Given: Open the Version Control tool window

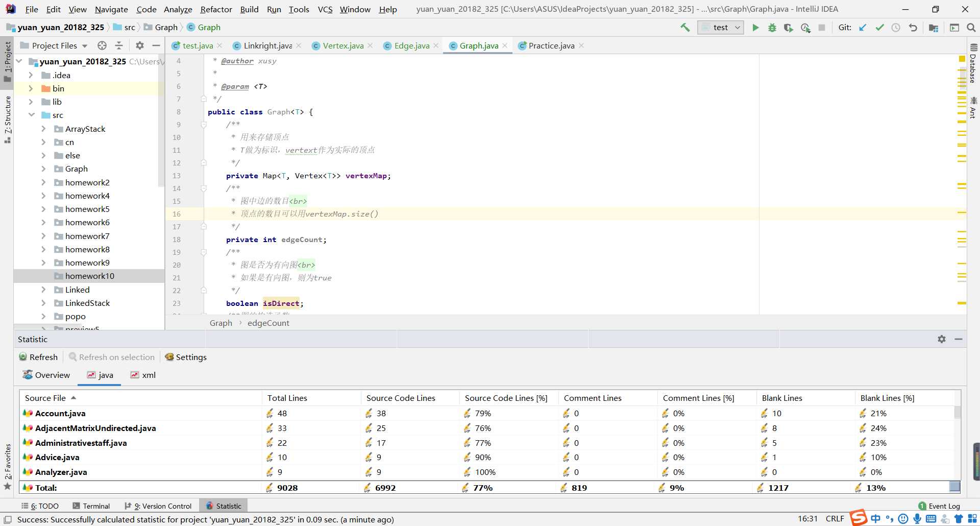Looking at the screenshot, I should click(158, 506).
